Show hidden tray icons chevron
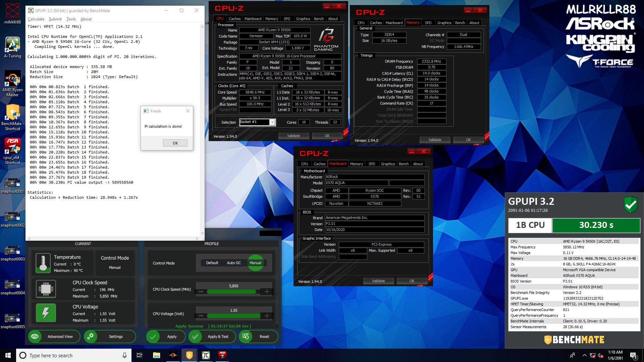This screenshot has width=644, height=362. [584, 355]
